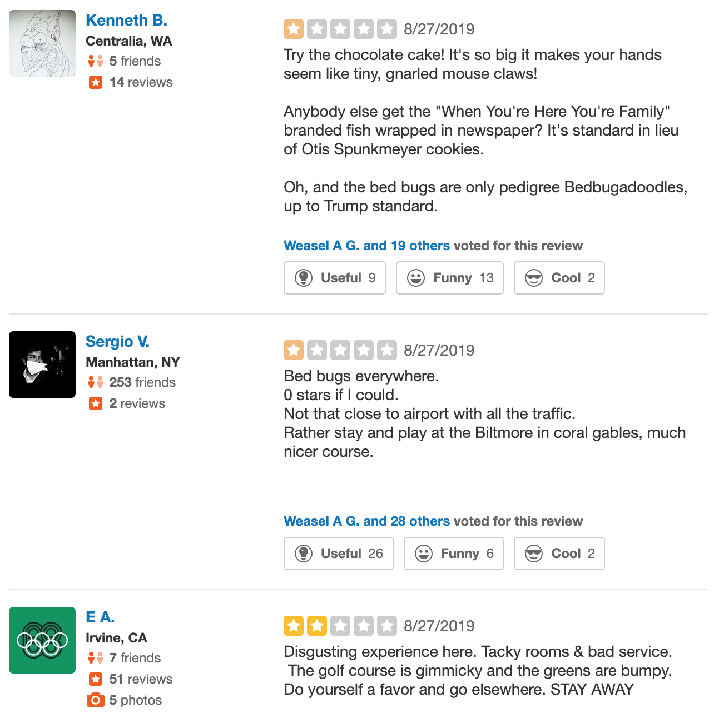Click Kenneth B.'s review count star icon
The height and width of the screenshot is (728, 714).
pyautogui.click(x=96, y=82)
